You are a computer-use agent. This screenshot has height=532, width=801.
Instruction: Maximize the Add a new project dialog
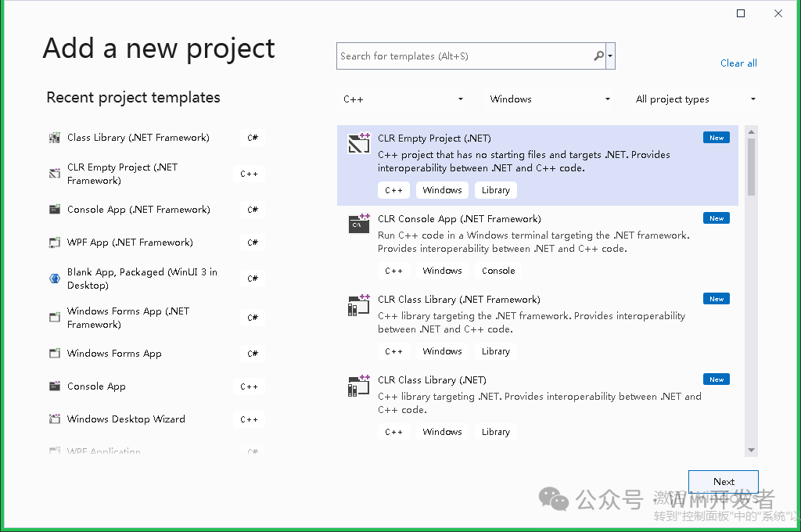click(740, 13)
